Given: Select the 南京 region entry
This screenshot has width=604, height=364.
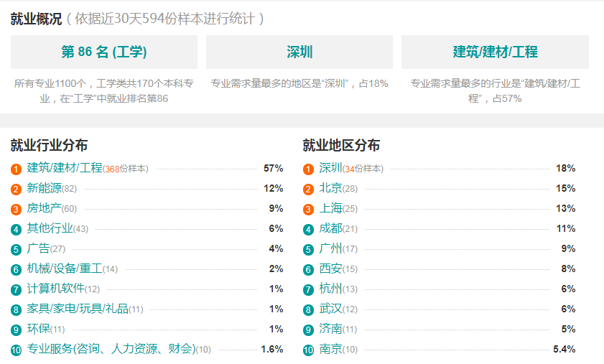Looking at the screenshot, I should point(330,349).
